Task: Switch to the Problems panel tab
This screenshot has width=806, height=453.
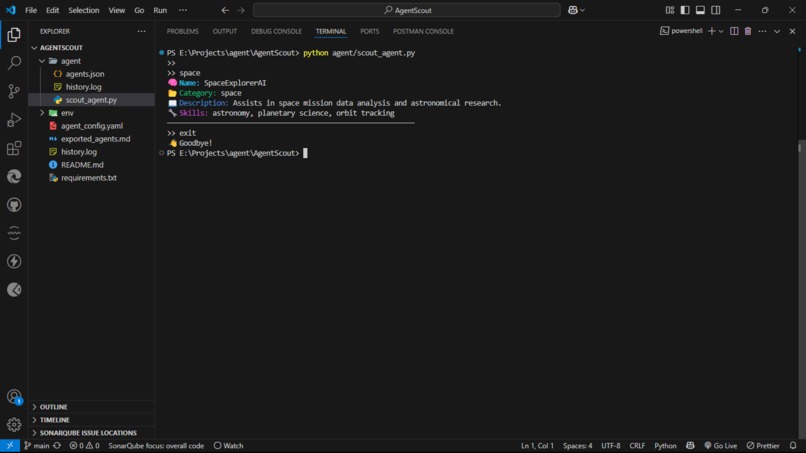Action: click(182, 31)
